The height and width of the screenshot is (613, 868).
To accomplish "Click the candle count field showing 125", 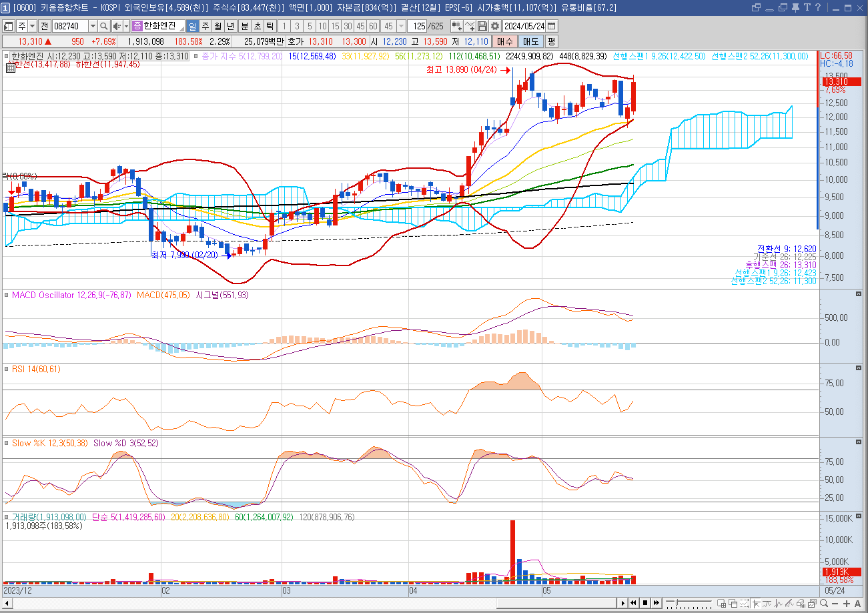I will (416, 26).
